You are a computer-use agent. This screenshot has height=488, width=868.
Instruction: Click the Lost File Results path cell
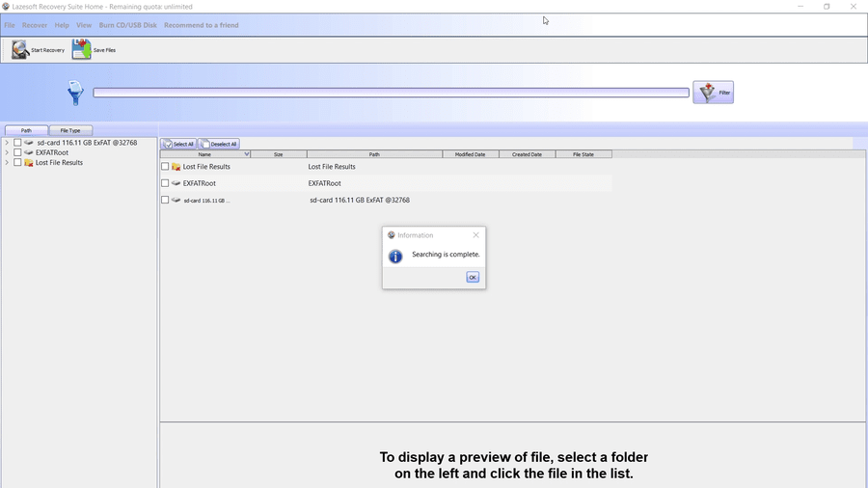(x=332, y=167)
